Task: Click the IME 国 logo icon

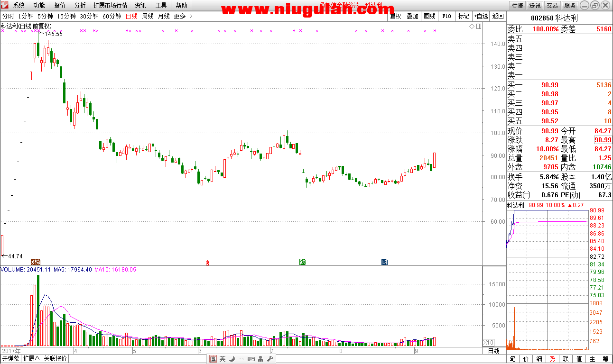Action: [213, 359]
